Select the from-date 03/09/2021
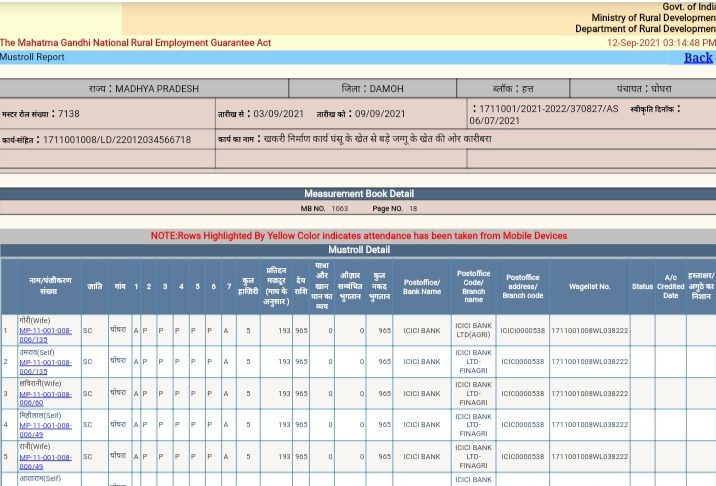Screen dimensions: 716x486 (278, 114)
